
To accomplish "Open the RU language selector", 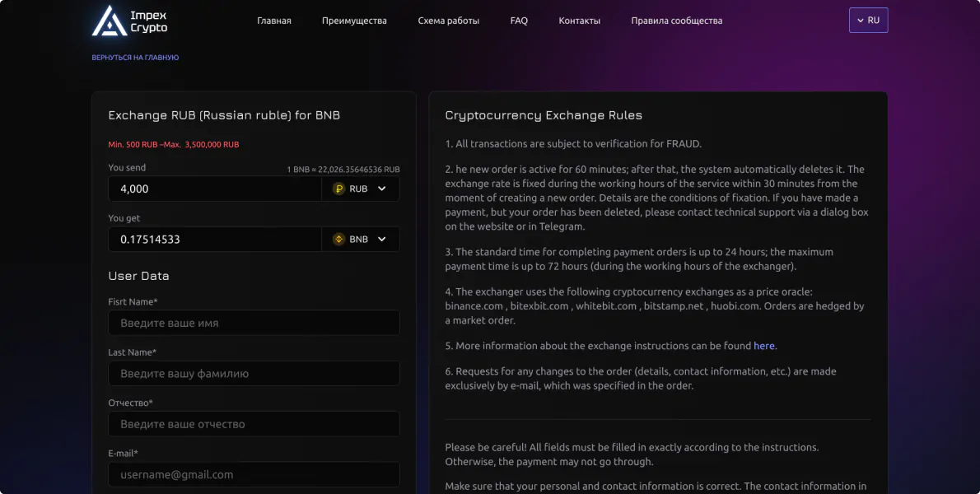I will [x=868, y=20].
